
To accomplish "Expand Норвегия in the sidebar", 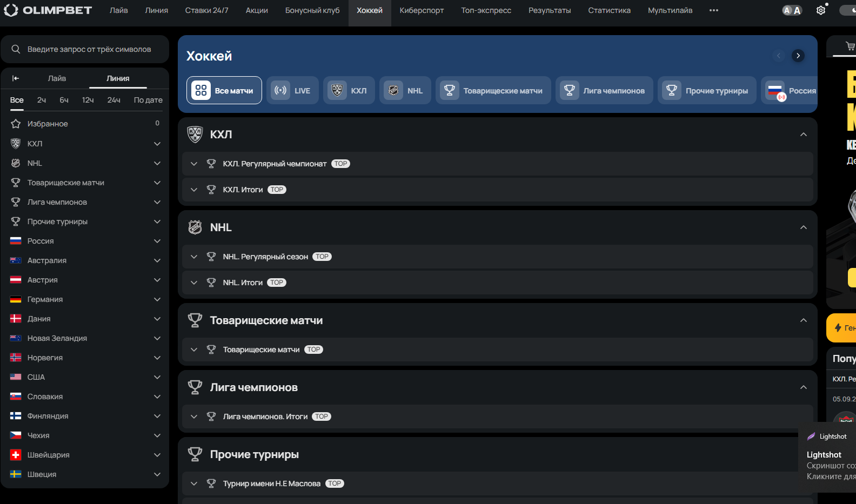I will point(157,358).
